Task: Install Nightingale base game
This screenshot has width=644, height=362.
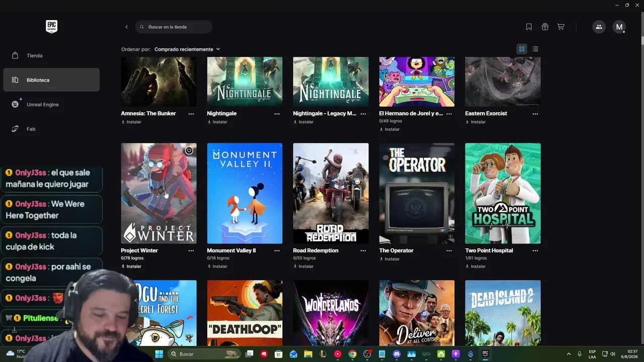Action: tap(217, 122)
